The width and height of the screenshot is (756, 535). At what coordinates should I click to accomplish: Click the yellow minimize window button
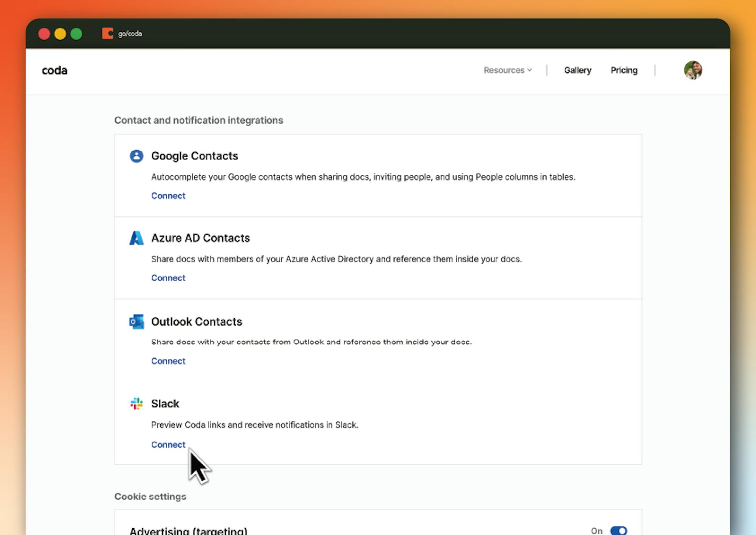click(x=60, y=34)
